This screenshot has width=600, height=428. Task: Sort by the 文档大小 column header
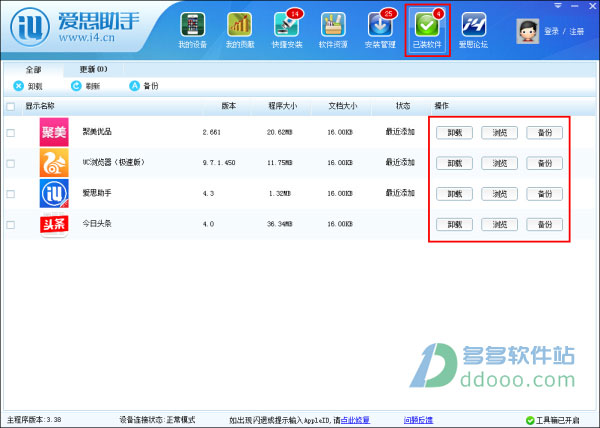[x=342, y=106]
